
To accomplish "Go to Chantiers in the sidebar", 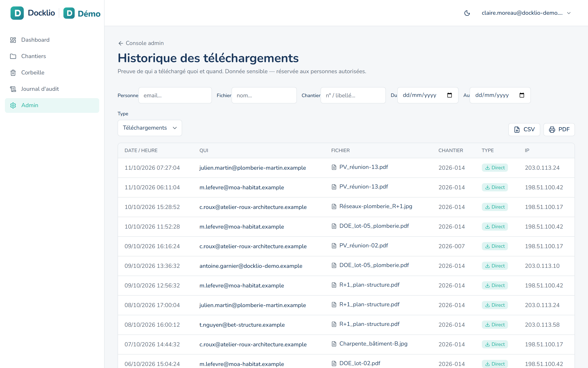I will point(52,56).
